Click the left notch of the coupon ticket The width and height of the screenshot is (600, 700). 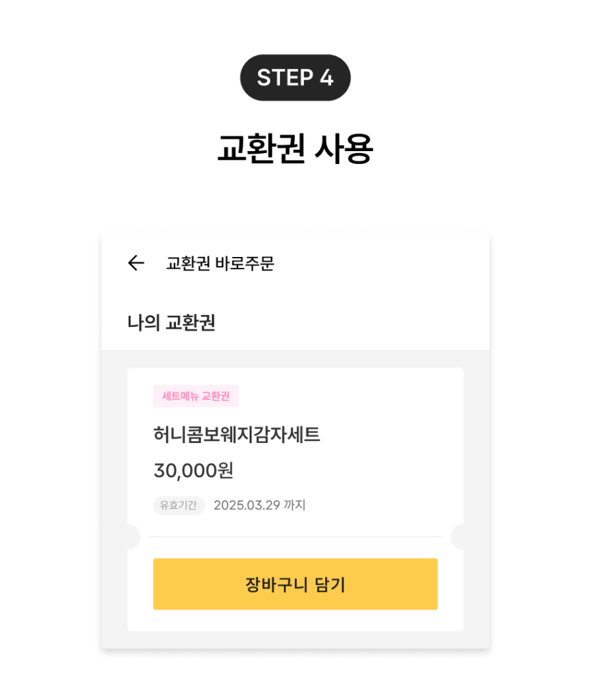tap(133, 537)
